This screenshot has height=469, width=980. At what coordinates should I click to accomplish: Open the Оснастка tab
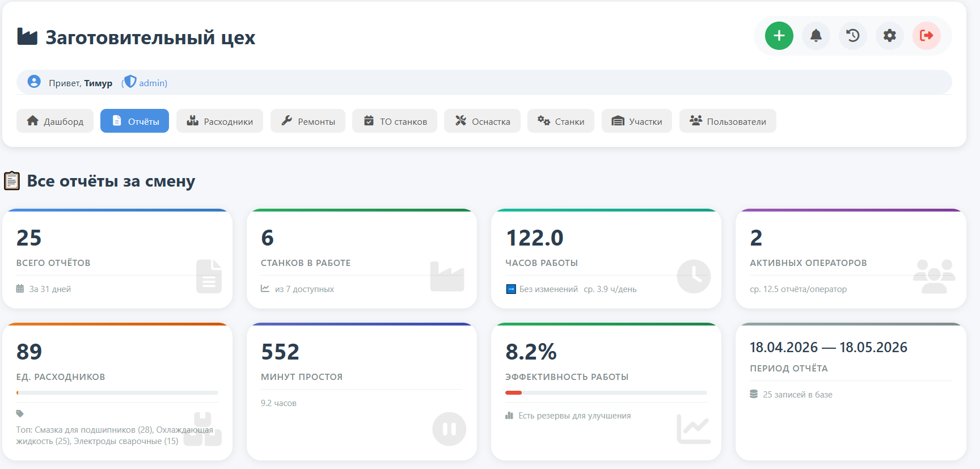point(482,121)
